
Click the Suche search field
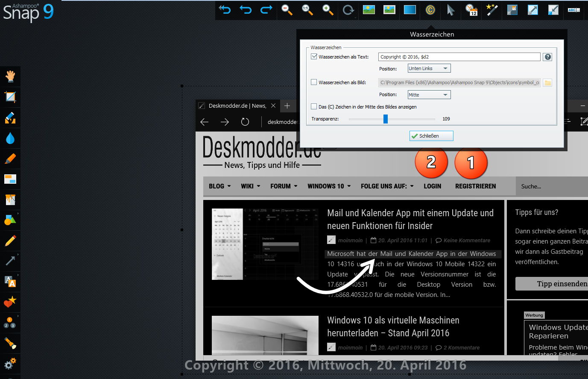pyautogui.click(x=552, y=186)
